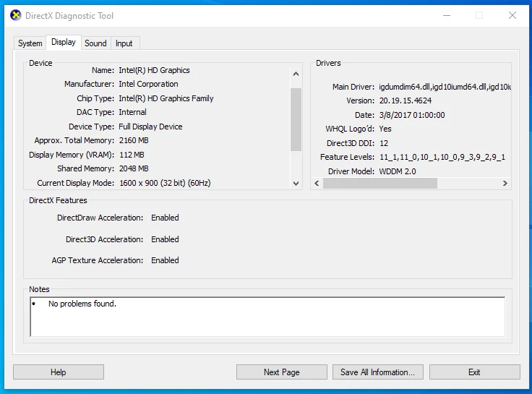532x394 pixels.
Task: Select the 'No problems found.' note text
Action: 82,304
